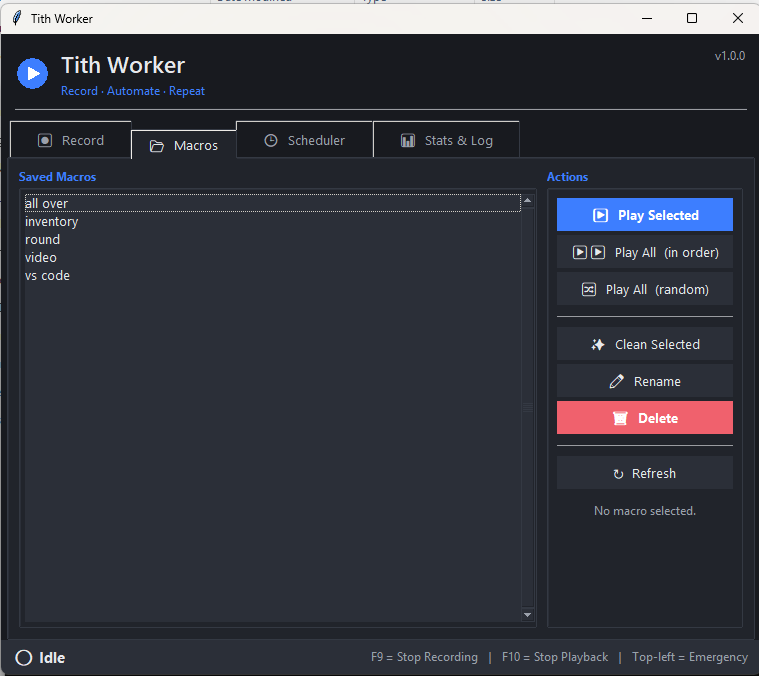Screen dimensions: 759x676
Task: Clean the selected macro
Action: click(645, 344)
